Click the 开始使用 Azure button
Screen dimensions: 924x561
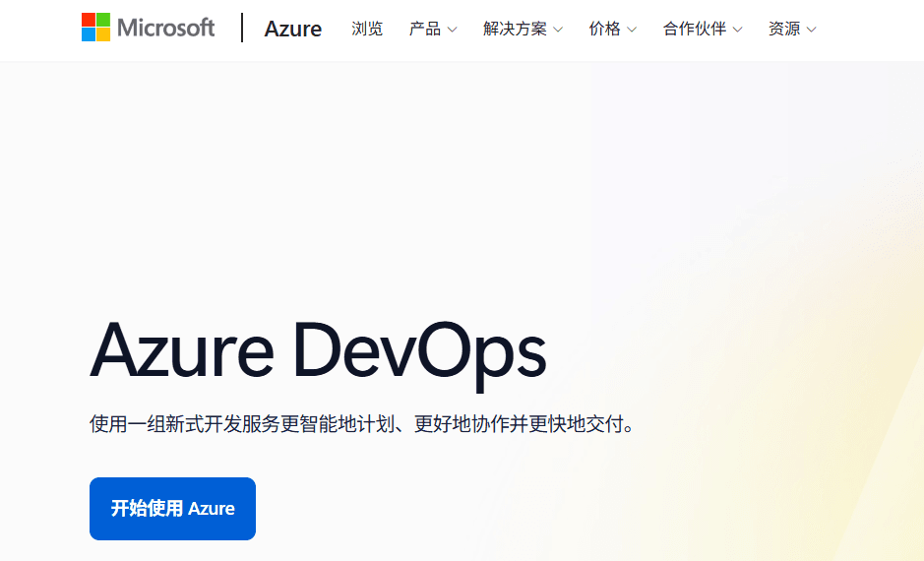click(x=172, y=509)
